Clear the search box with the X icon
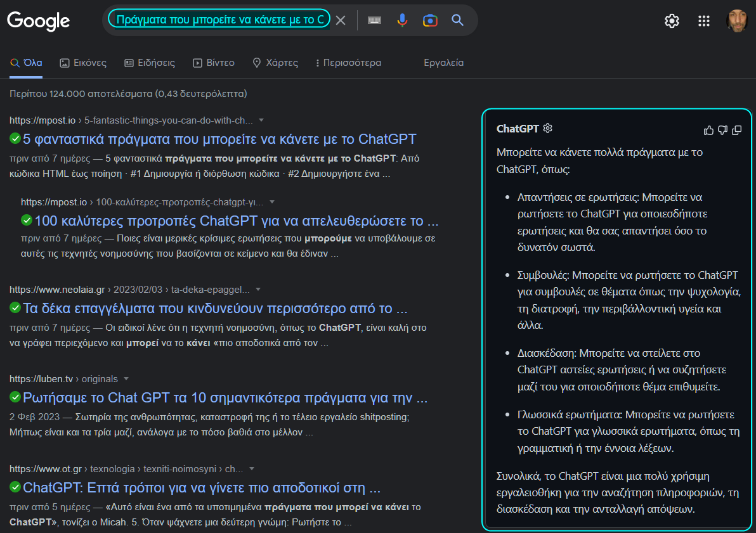 coord(341,20)
